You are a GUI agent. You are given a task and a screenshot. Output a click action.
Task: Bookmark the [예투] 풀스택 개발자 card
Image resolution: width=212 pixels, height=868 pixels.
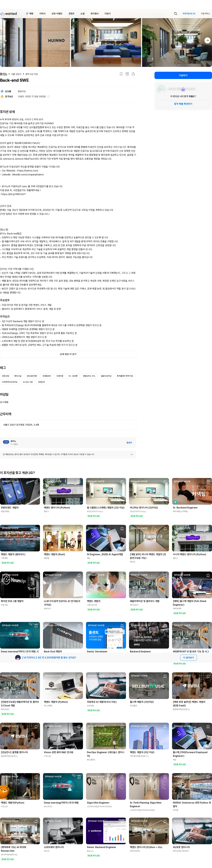pos(208,575)
